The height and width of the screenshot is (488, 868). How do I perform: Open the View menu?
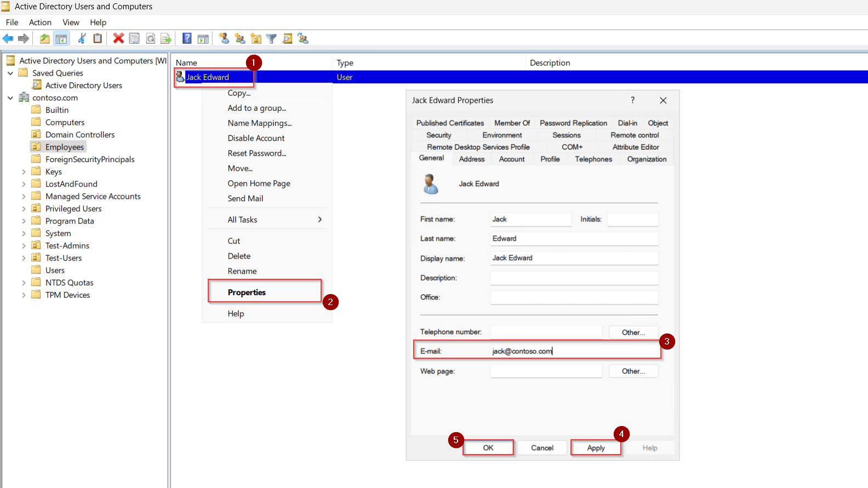point(71,22)
